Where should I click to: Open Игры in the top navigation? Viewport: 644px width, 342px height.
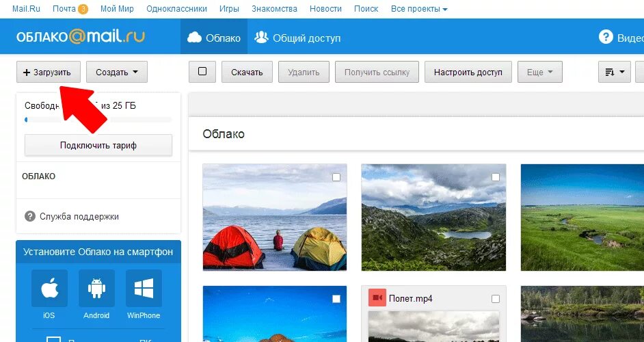click(x=229, y=9)
